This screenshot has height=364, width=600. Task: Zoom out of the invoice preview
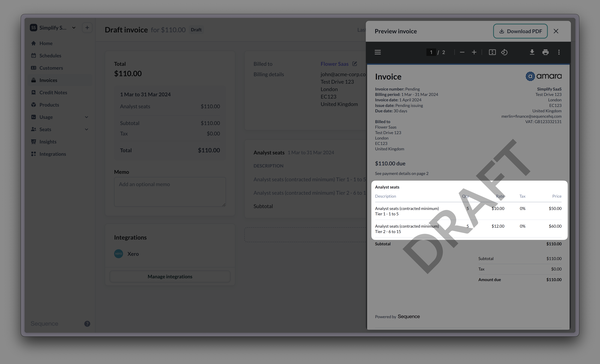(x=462, y=52)
